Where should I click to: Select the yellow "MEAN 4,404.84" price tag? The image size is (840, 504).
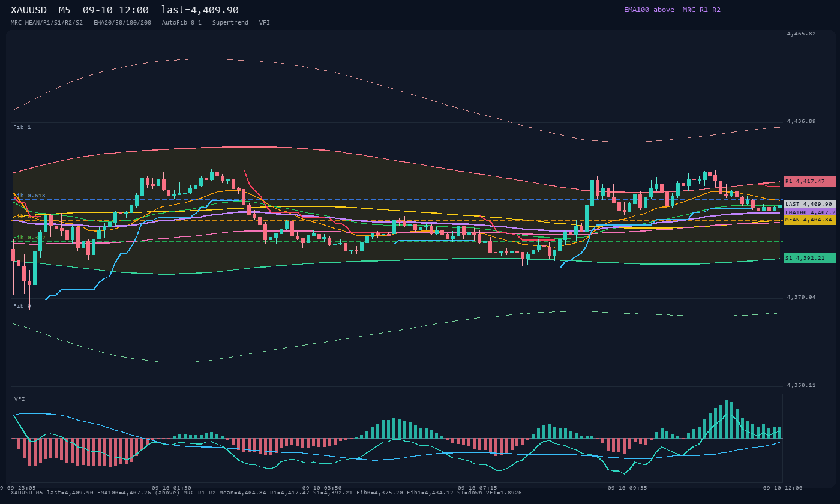pos(809,220)
